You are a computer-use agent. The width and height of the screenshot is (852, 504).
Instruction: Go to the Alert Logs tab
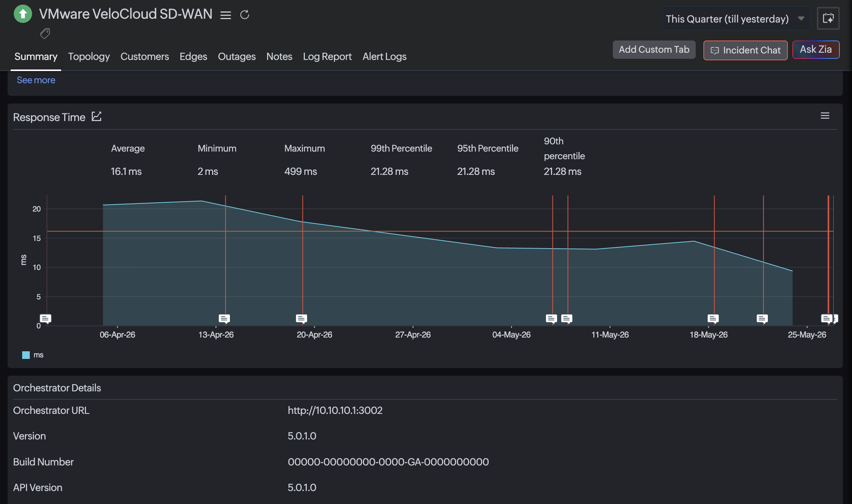point(384,57)
